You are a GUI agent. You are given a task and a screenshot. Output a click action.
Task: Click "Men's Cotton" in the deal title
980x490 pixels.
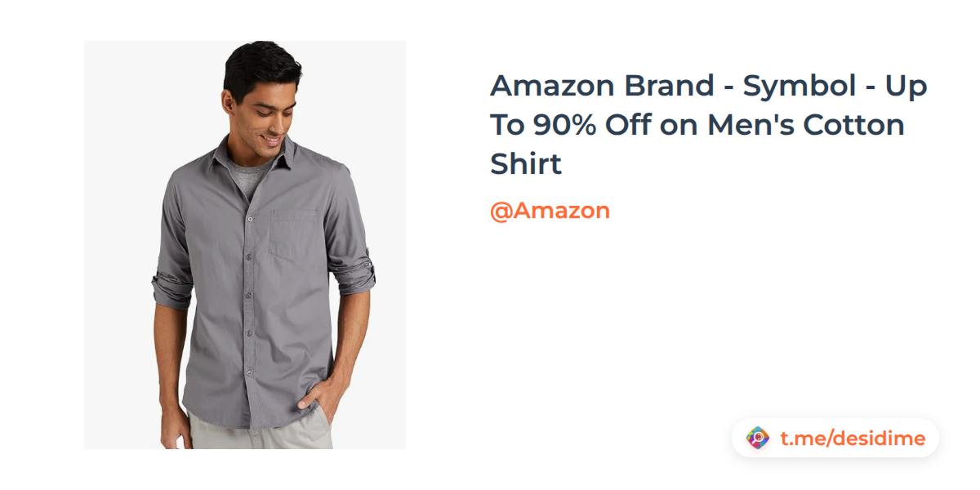(806, 125)
